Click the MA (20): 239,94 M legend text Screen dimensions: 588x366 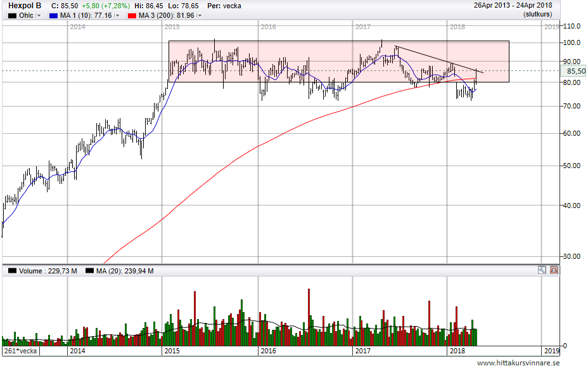click(x=125, y=271)
